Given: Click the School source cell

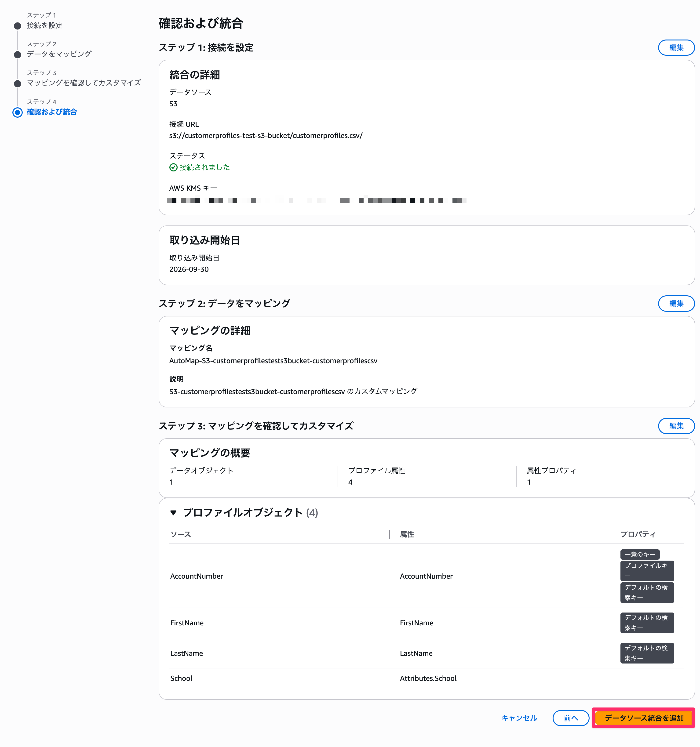Looking at the screenshot, I should pyautogui.click(x=181, y=678).
